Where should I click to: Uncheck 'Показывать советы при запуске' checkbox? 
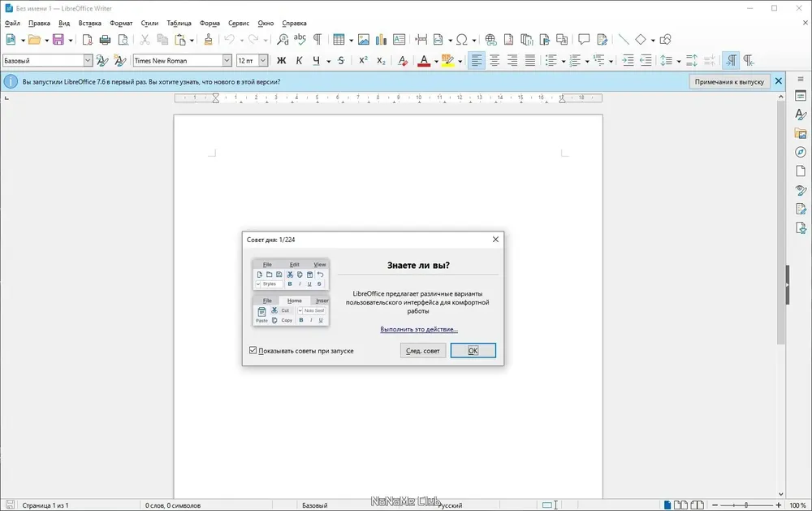[x=253, y=351]
